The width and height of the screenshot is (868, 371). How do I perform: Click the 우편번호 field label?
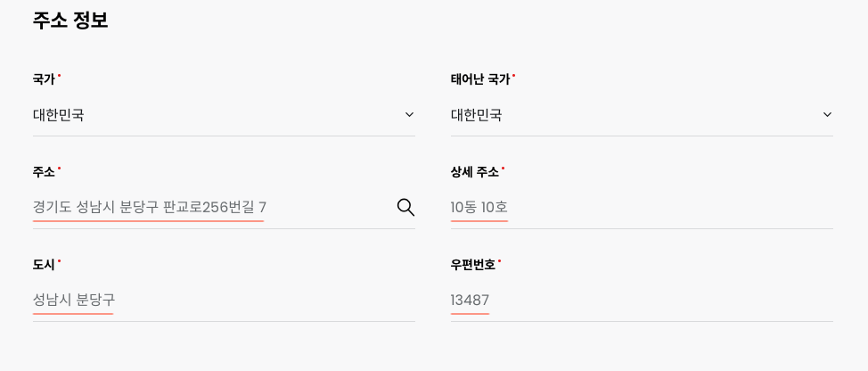pyautogui.click(x=473, y=265)
